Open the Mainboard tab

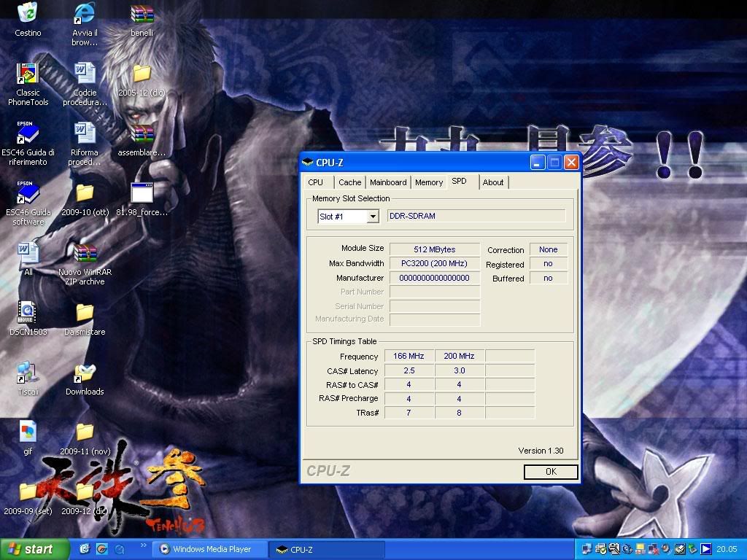pyautogui.click(x=388, y=182)
